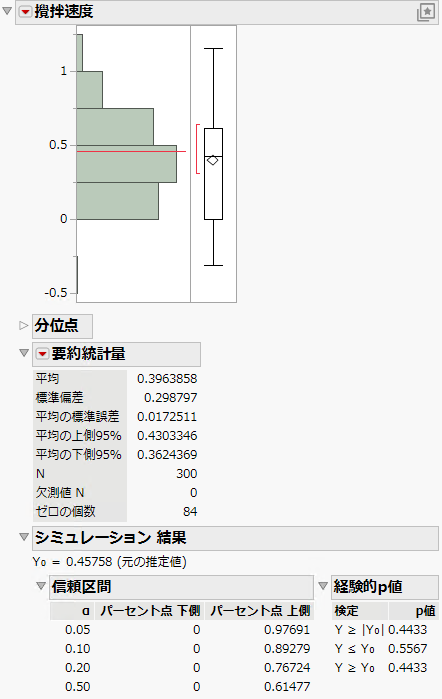442x699 pixels.
Task: Expand the 分位点 section
Action: click(x=24, y=326)
